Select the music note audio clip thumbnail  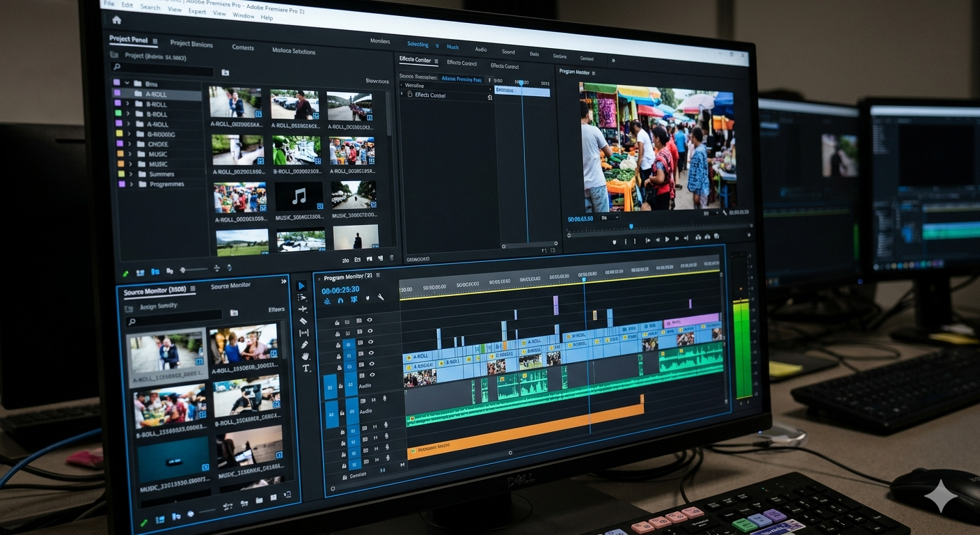click(299, 197)
